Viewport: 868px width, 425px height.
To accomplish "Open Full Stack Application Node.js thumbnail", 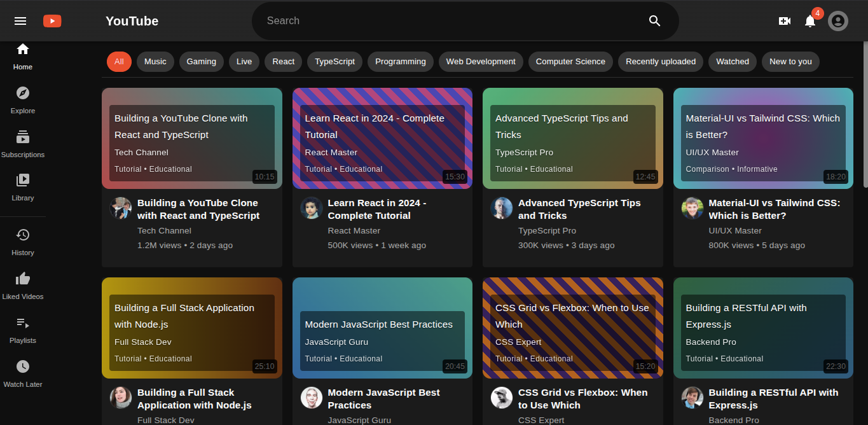I will tap(192, 328).
